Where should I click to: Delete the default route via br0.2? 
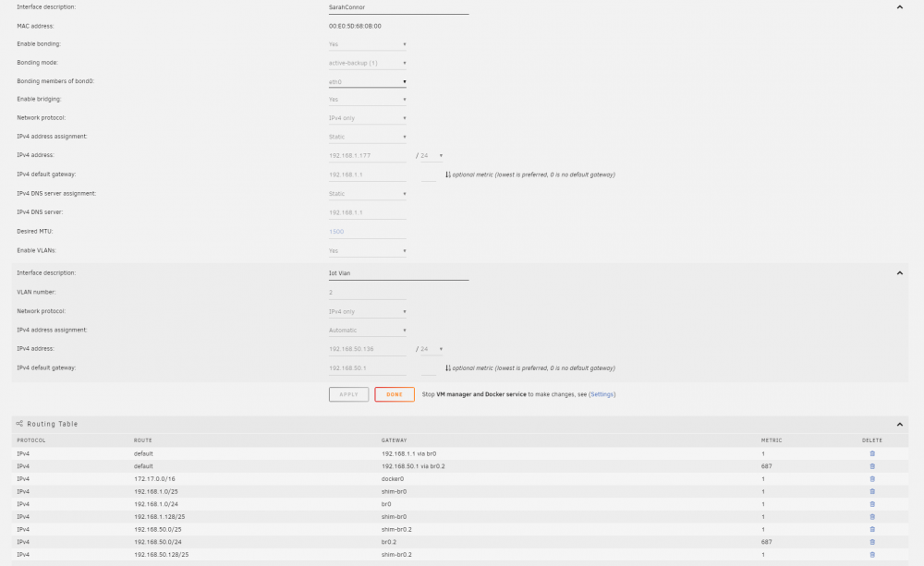872,466
